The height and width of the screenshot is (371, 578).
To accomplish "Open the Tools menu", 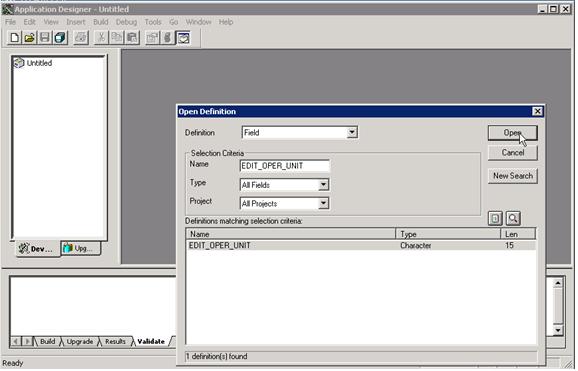I will click(x=153, y=22).
